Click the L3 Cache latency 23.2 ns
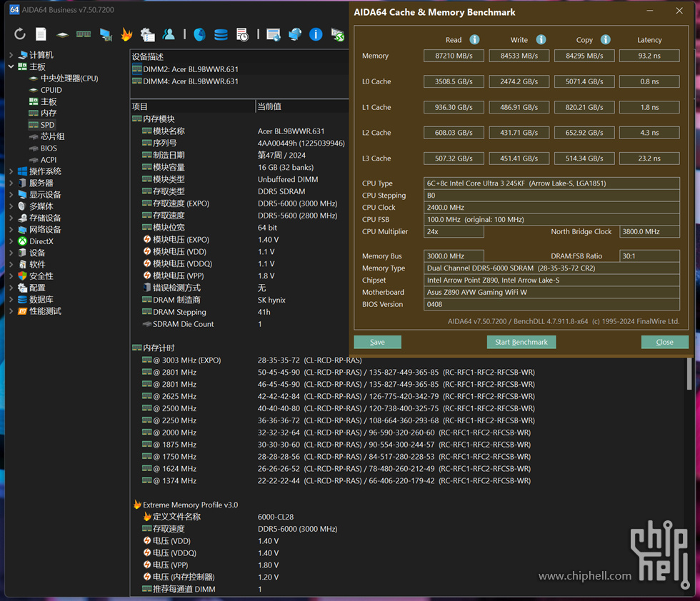 tap(649, 158)
